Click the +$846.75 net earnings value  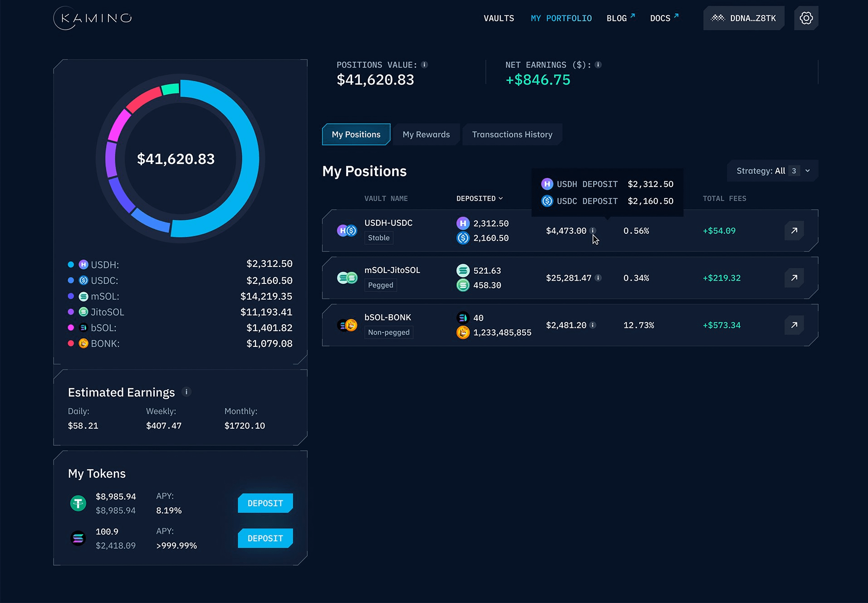538,80
